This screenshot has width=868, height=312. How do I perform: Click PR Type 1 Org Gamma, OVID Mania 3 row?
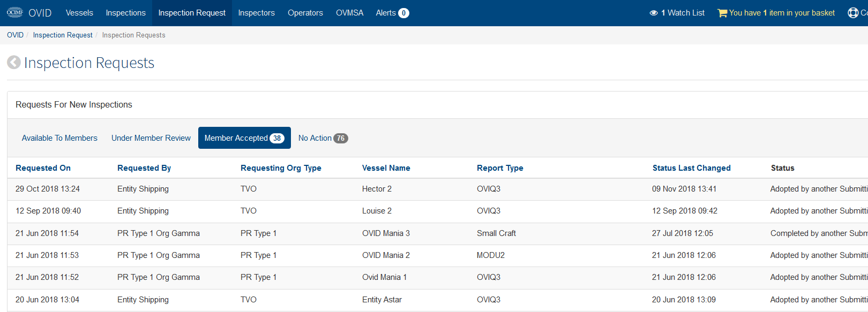point(159,233)
